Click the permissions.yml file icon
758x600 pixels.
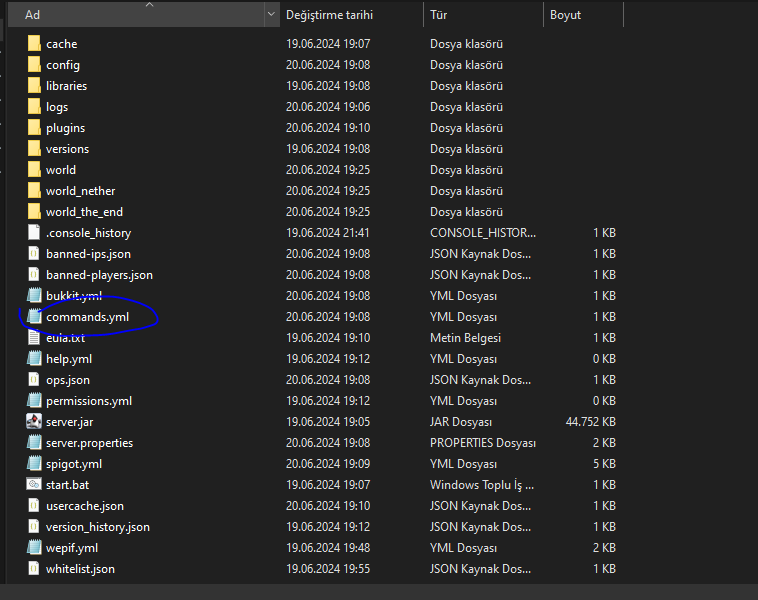(x=34, y=401)
